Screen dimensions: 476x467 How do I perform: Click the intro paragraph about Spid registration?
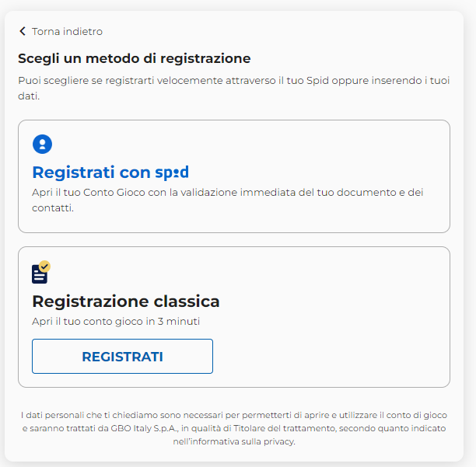(232, 89)
